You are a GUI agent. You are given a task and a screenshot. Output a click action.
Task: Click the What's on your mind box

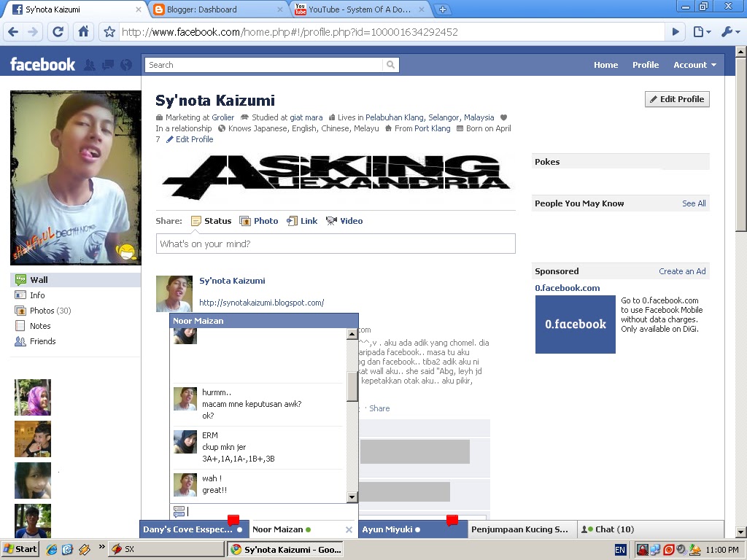336,244
